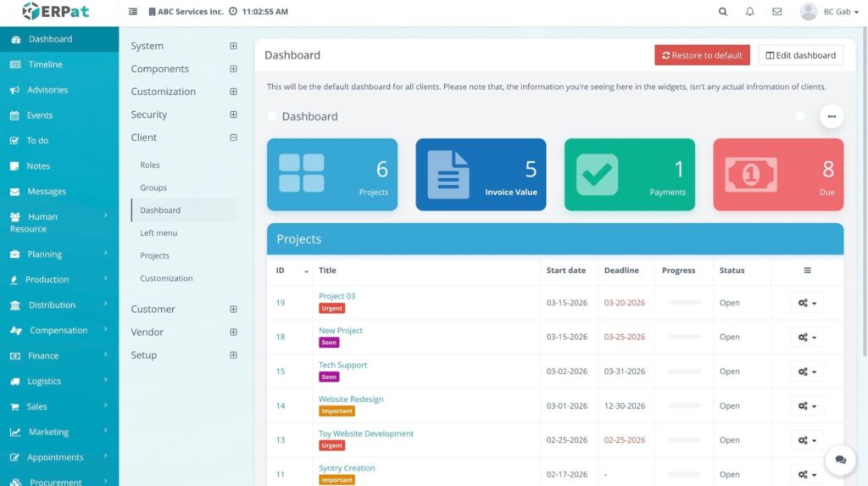The image size is (868, 486).
Task: Click Restore to default button
Action: coord(702,55)
